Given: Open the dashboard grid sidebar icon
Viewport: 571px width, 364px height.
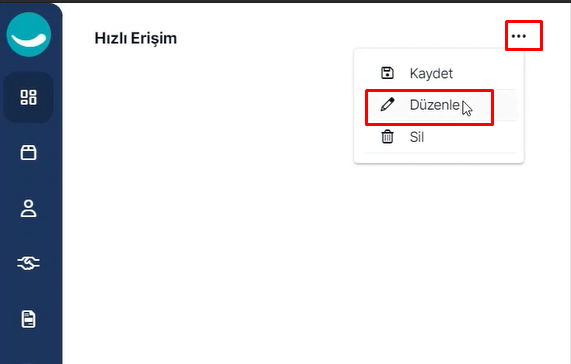Looking at the screenshot, I should point(28,98).
